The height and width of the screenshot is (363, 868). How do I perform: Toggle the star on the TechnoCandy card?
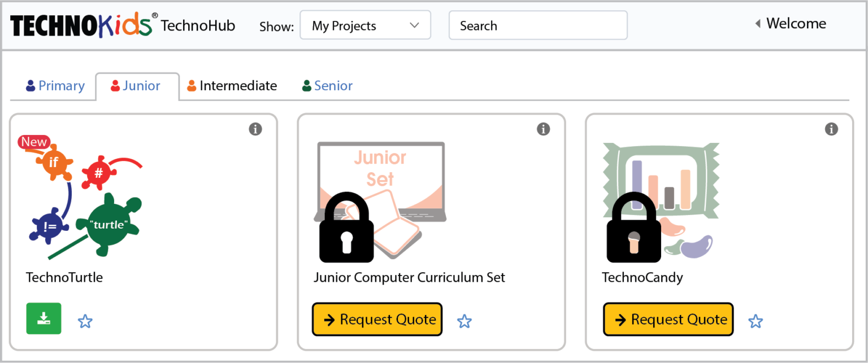coord(756,321)
